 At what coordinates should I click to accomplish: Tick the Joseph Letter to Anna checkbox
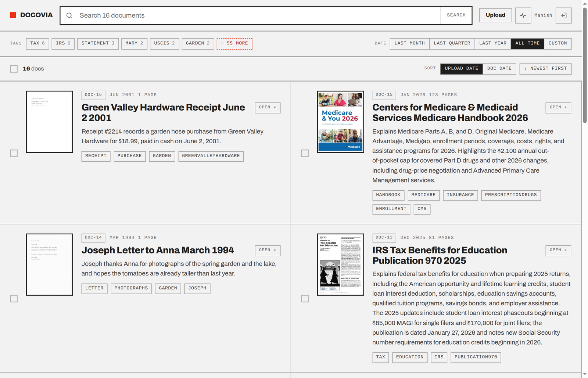[14, 299]
